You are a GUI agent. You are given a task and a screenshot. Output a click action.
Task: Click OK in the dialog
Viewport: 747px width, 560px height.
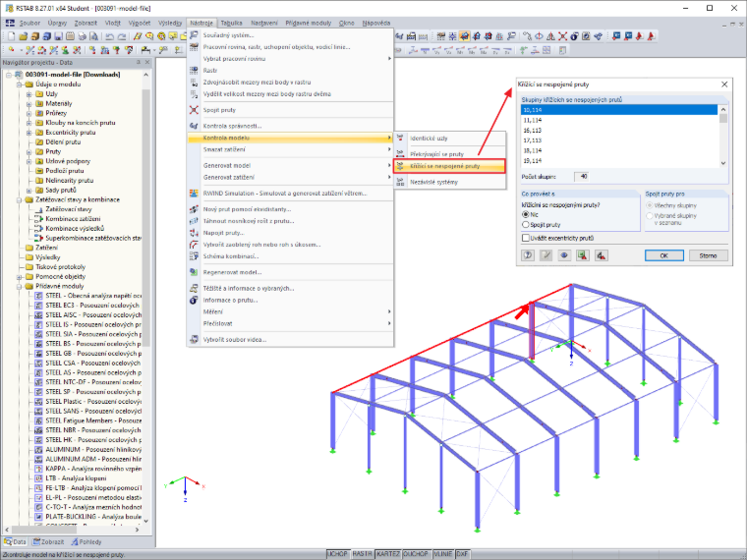coord(664,255)
